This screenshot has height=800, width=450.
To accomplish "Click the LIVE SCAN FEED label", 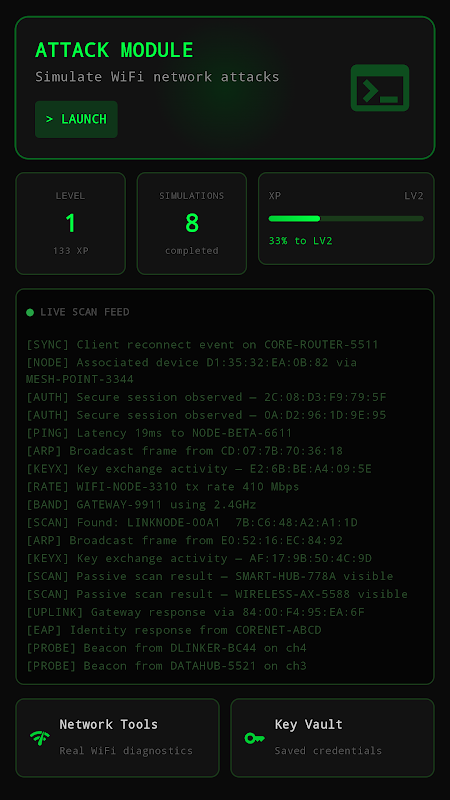I will (x=85, y=312).
